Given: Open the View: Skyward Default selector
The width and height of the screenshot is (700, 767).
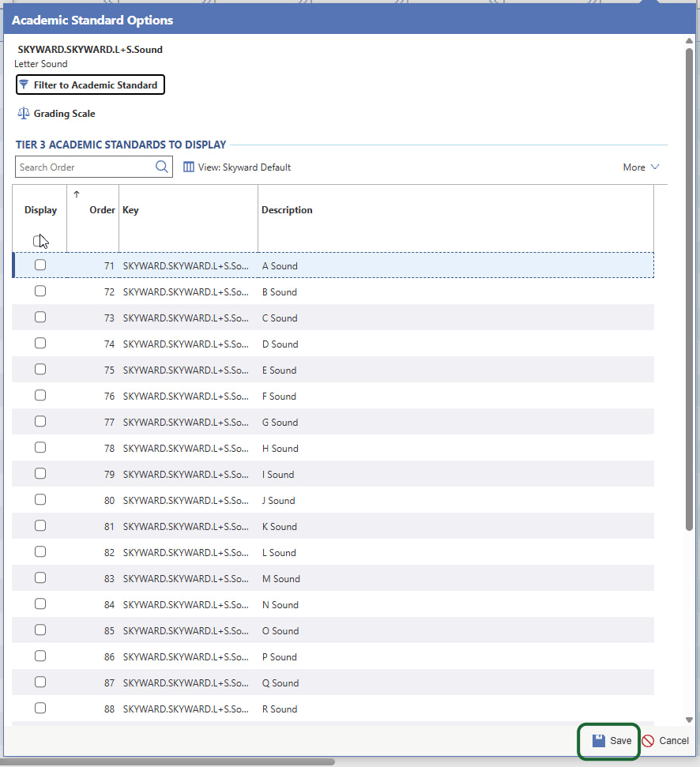Looking at the screenshot, I should coord(237,167).
